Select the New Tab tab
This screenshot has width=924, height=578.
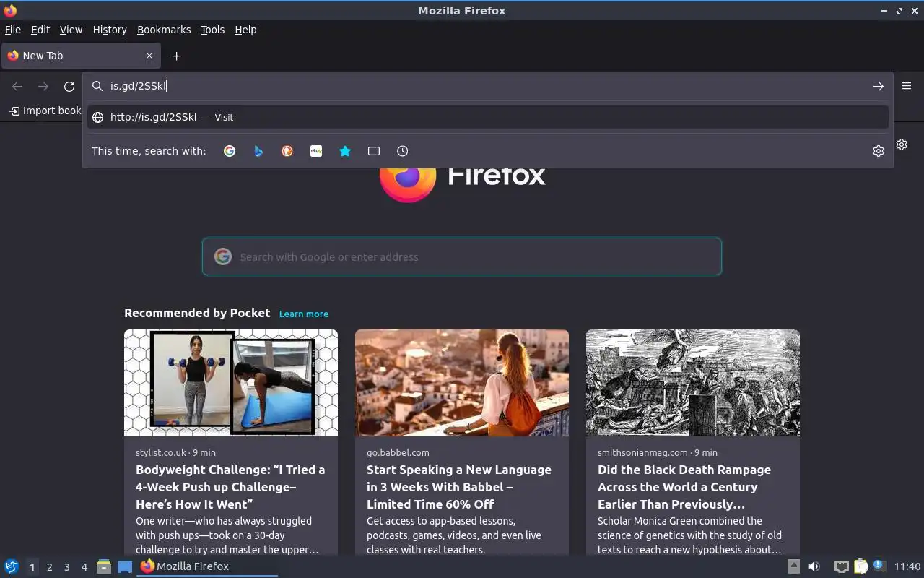tap(79, 56)
